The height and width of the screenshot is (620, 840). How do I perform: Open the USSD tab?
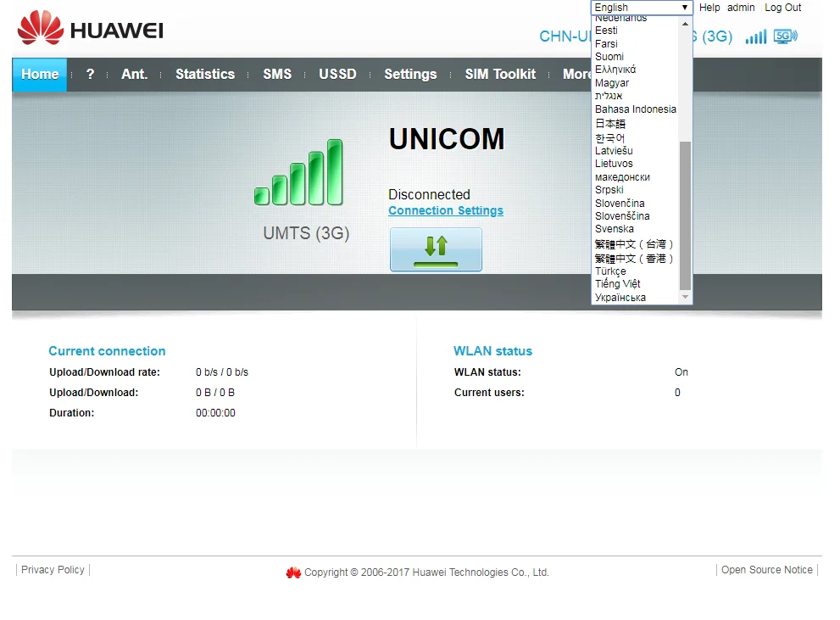[337, 74]
